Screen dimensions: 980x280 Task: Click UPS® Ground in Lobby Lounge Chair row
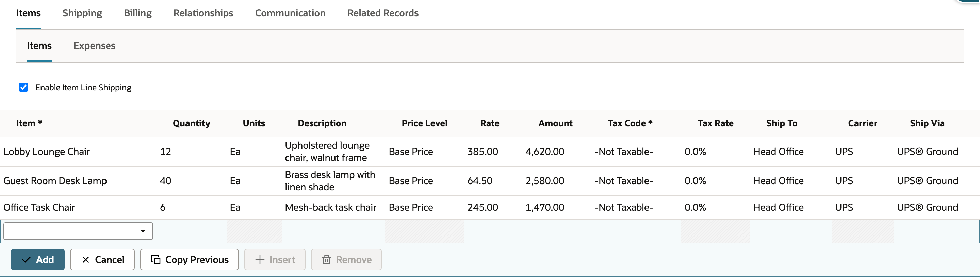point(928,152)
